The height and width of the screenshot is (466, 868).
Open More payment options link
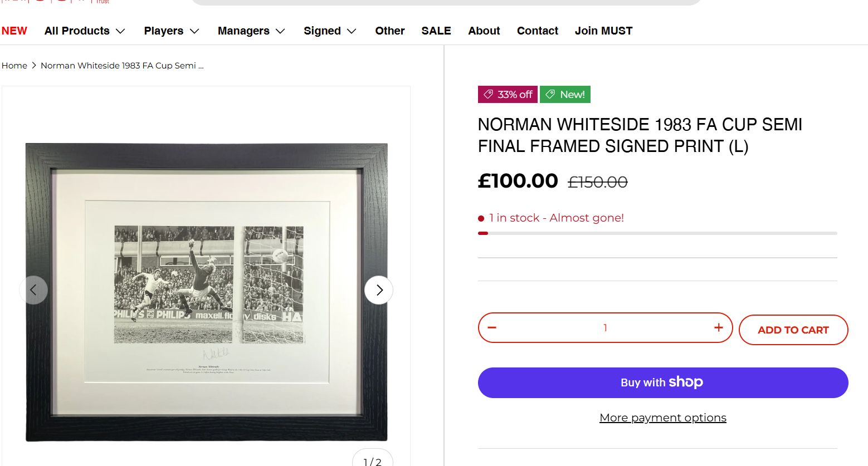663,418
